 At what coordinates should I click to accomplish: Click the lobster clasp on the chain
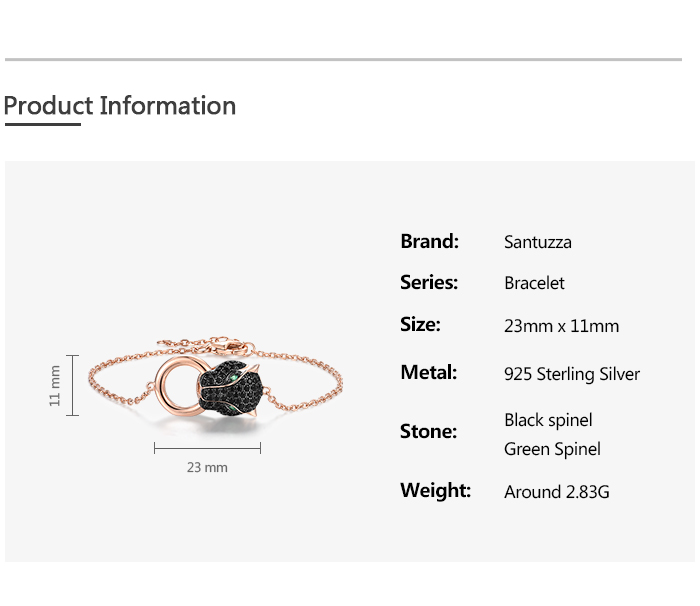click(238, 350)
